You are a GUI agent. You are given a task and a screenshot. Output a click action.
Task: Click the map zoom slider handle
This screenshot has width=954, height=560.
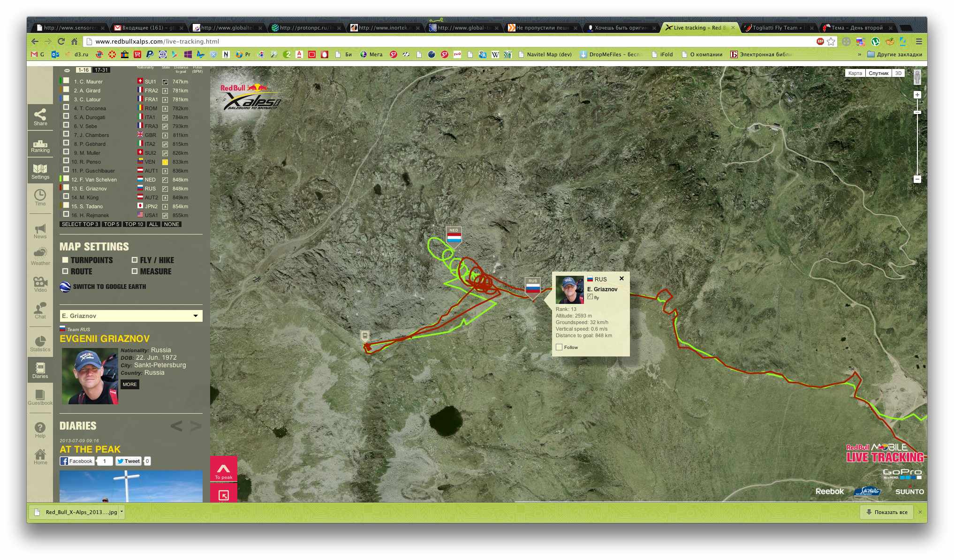pyautogui.click(x=917, y=112)
